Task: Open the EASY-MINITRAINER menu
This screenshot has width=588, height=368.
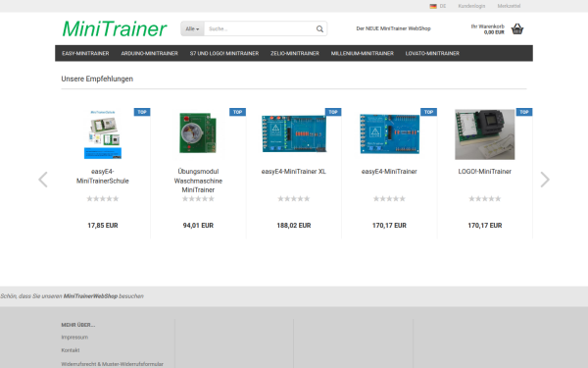Action: [x=85, y=53]
